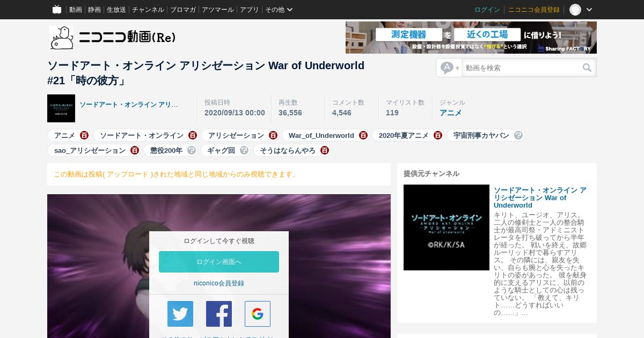Image resolution: width=644 pixels, height=338 pixels.
Task: Click grey dictionary icon beside ギャグ回 tag
Action: click(244, 150)
